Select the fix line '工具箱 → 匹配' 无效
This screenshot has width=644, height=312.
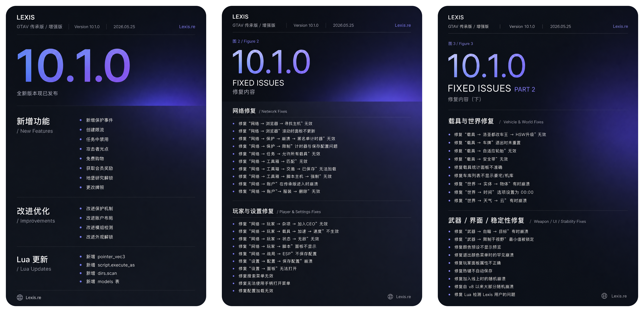pyautogui.click(x=273, y=161)
